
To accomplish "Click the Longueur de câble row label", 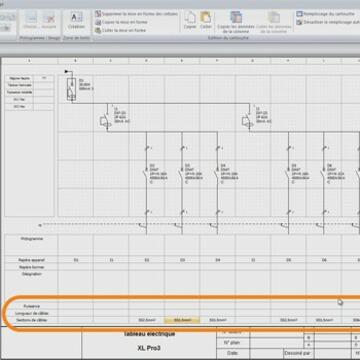I will 32,313.
